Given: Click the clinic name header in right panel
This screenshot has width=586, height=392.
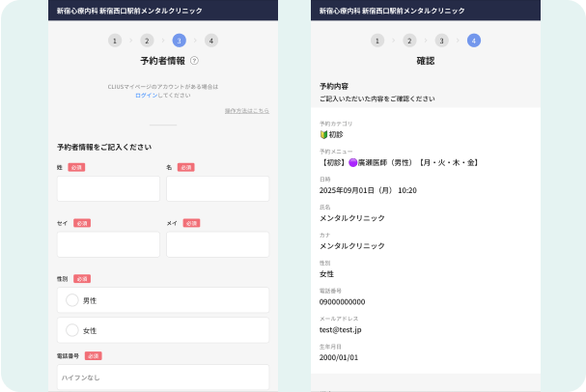Looking at the screenshot, I should [x=392, y=11].
